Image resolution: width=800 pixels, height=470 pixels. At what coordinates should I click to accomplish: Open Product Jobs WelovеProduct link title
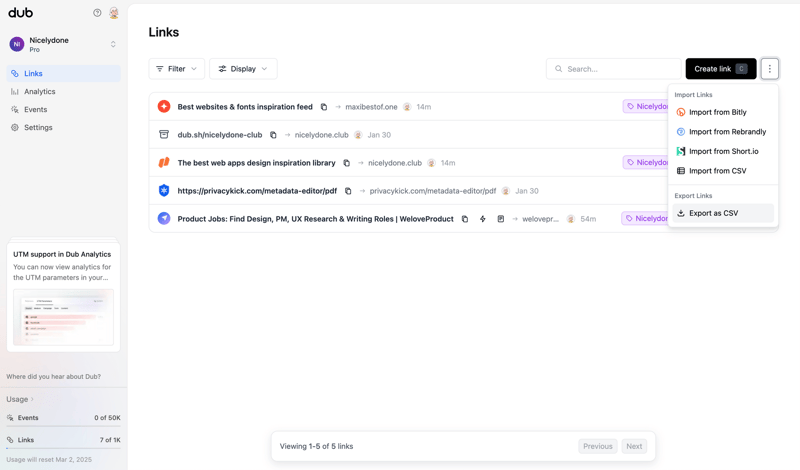tap(315, 219)
